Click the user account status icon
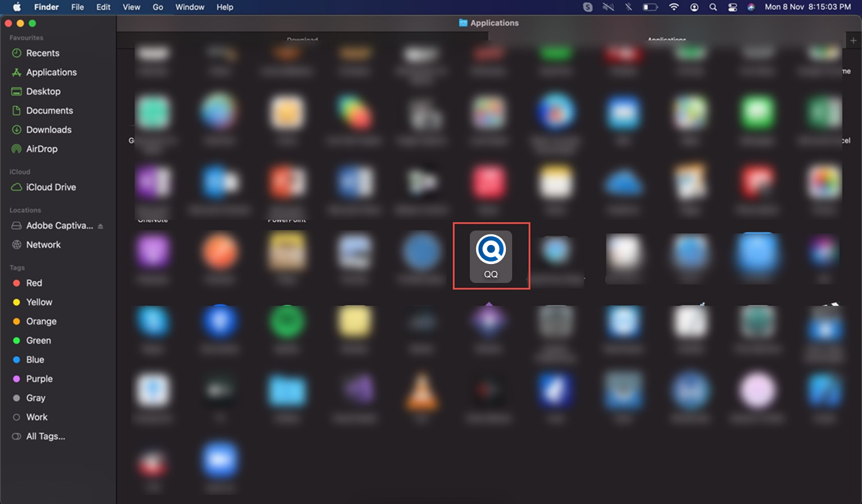Viewport: 862px width, 504px height. click(695, 7)
